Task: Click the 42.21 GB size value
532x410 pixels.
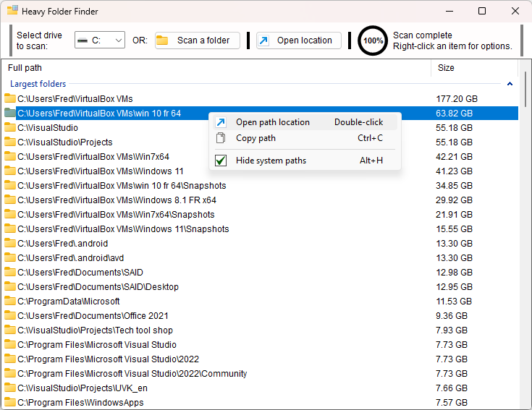Action: [454, 156]
